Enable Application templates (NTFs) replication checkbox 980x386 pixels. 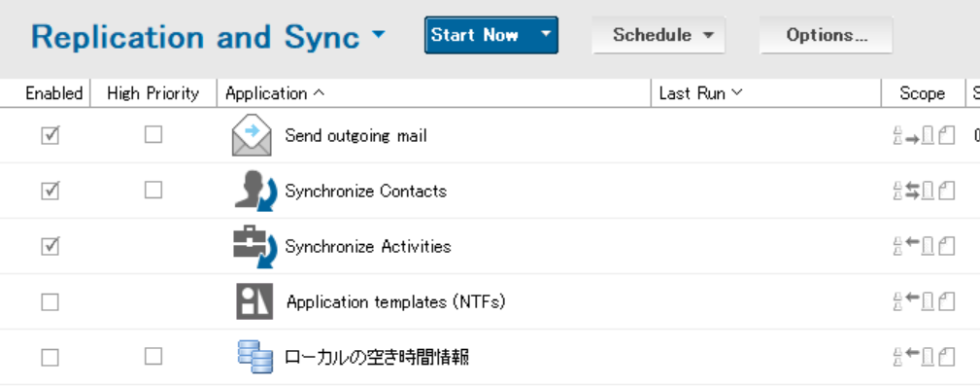tap(50, 302)
